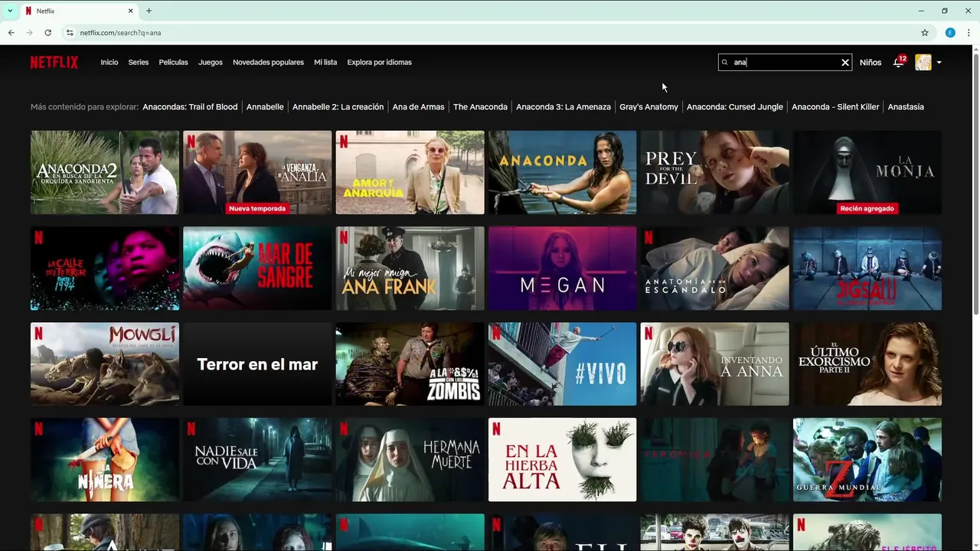Open the Mar de Sangre thumbnail
The width and height of the screenshot is (980, 551).
click(257, 268)
